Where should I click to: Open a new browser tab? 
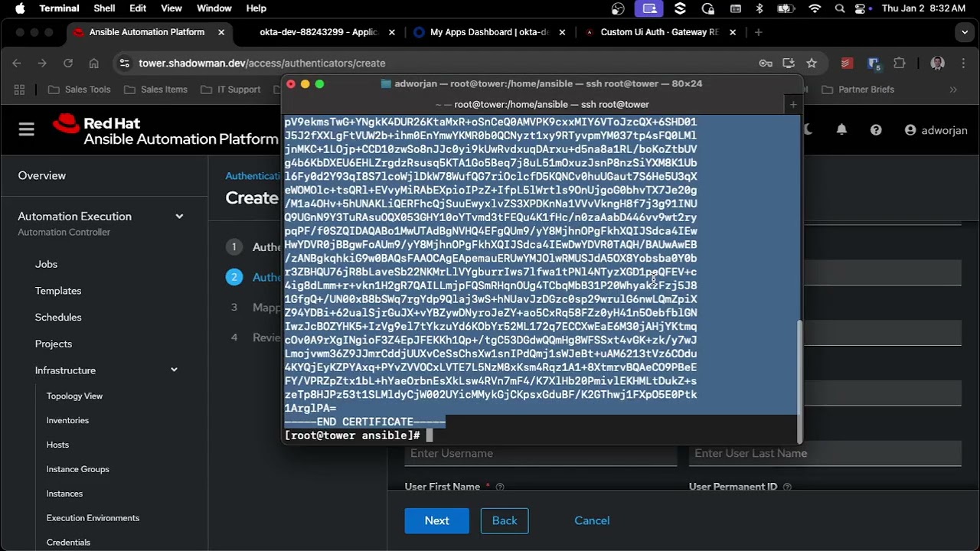[x=758, y=32]
